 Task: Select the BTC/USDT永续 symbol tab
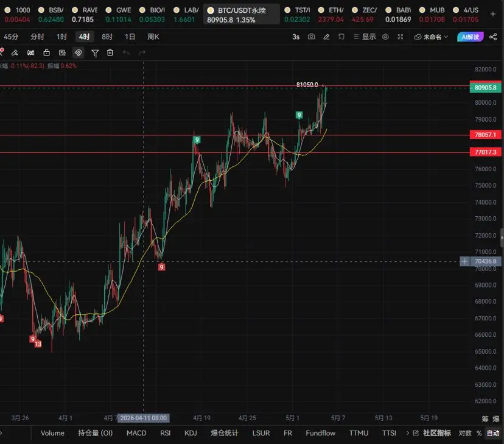(242, 15)
